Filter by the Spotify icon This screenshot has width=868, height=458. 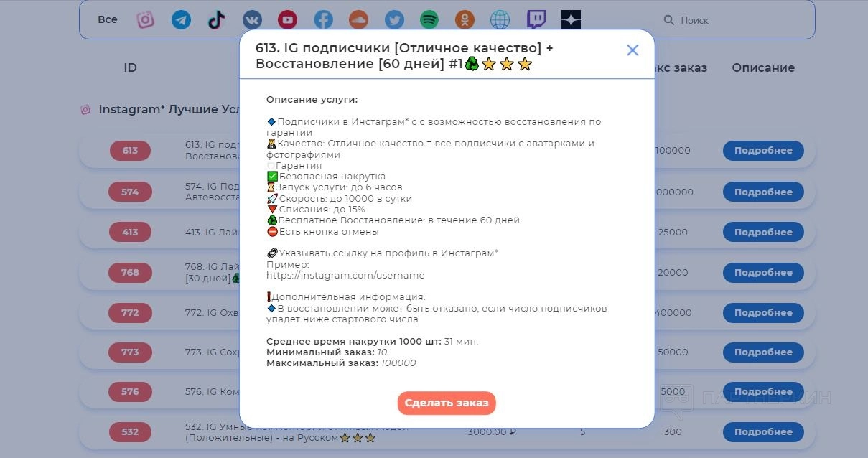tap(429, 20)
